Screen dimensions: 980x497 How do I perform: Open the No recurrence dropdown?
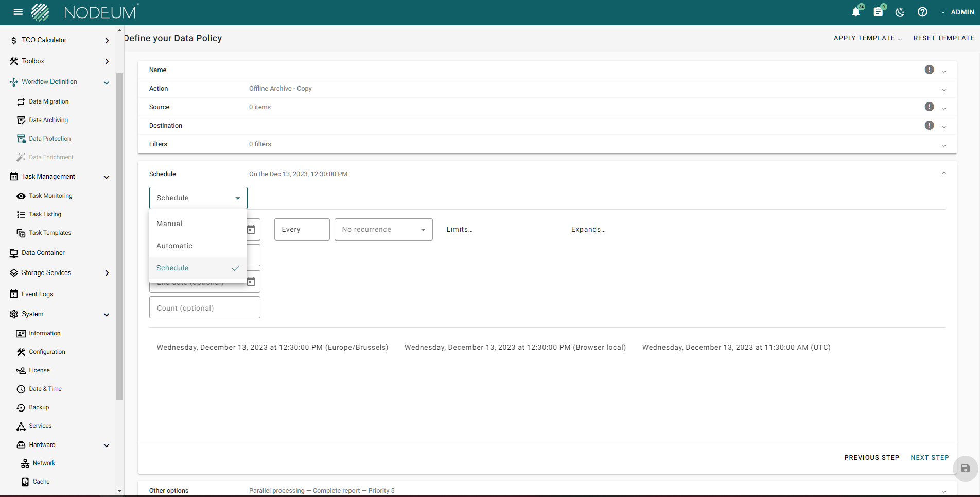[383, 230]
